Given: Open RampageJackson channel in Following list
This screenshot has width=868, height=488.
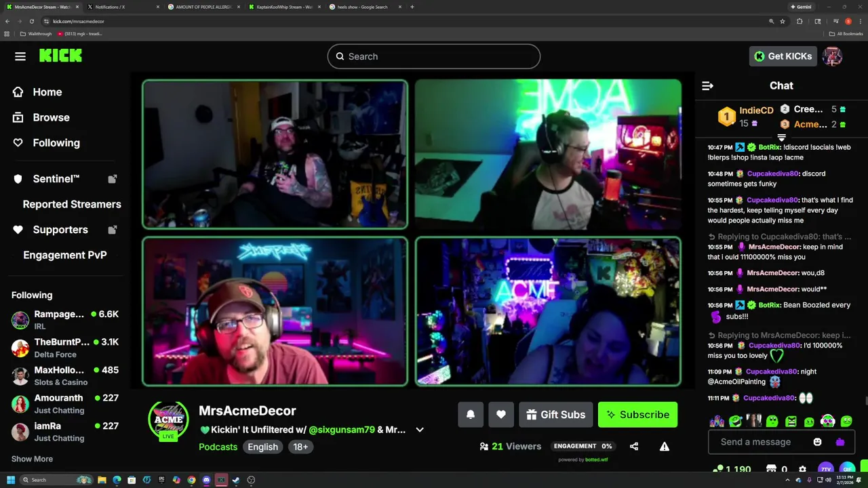Looking at the screenshot, I should coord(65,320).
